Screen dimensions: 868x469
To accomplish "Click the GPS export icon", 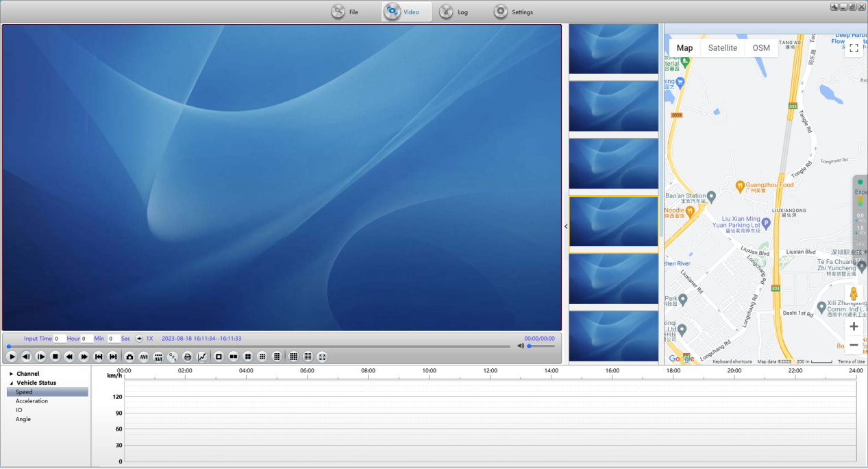I will pos(173,357).
